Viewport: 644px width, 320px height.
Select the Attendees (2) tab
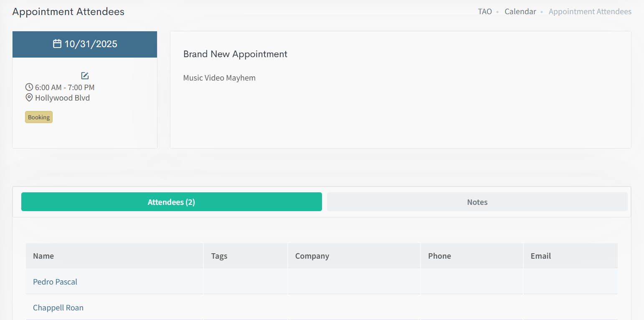(x=171, y=202)
